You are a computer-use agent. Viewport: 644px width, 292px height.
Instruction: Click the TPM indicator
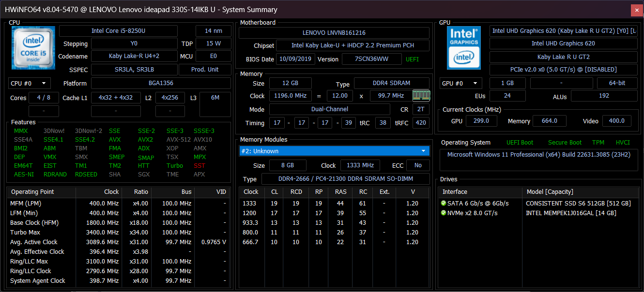(x=598, y=143)
